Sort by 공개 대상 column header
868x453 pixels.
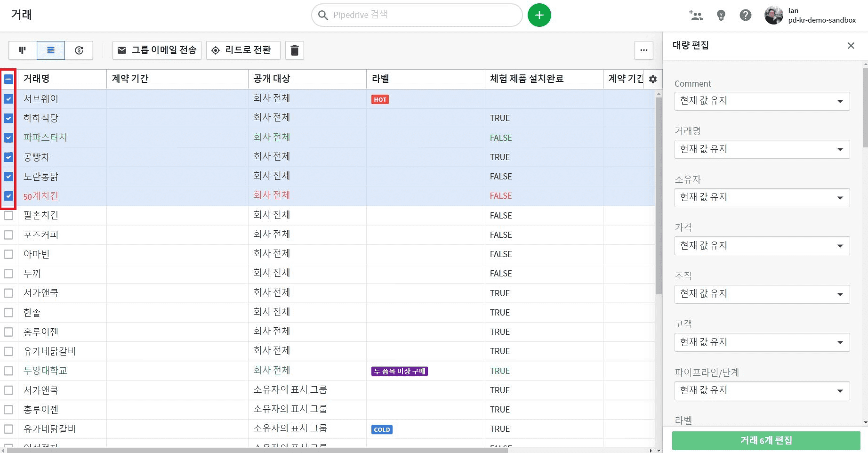pos(307,79)
